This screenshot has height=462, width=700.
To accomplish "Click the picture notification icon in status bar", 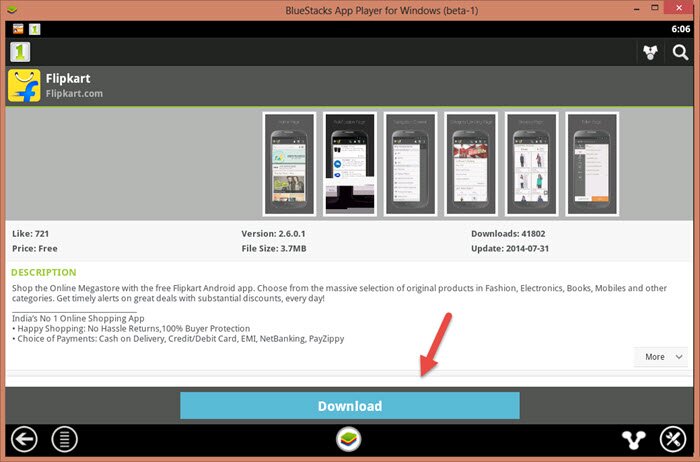I will 18,29.
